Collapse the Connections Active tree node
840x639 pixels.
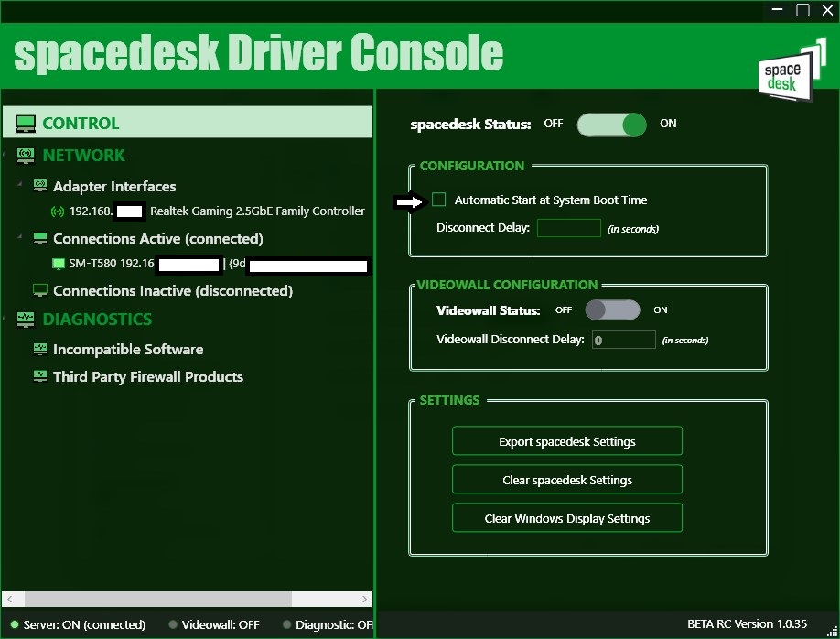coord(20,236)
